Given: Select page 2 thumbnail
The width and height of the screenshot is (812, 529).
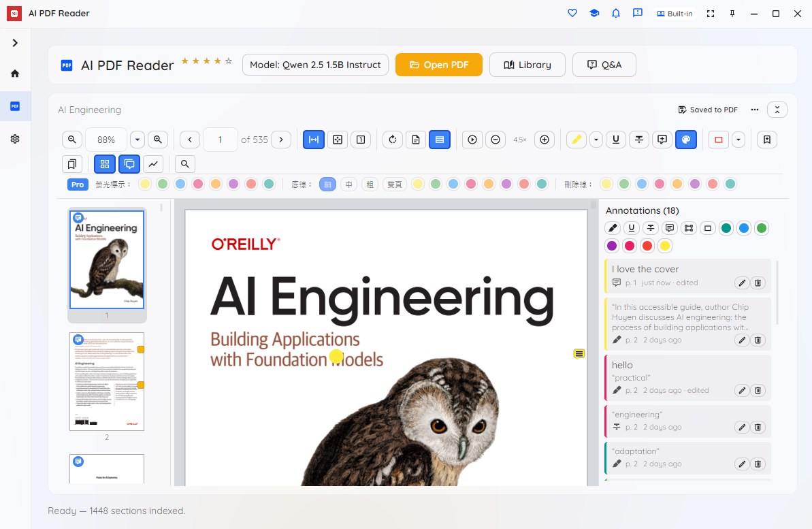Looking at the screenshot, I should [x=107, y=381].
